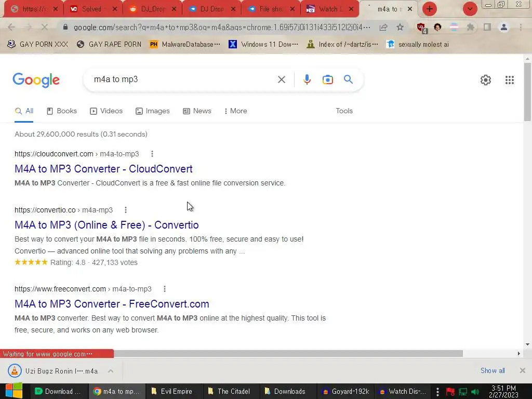Open the Chrome profile avatar icon
This screenshot has width=532, height=399.
pos(504,27)
